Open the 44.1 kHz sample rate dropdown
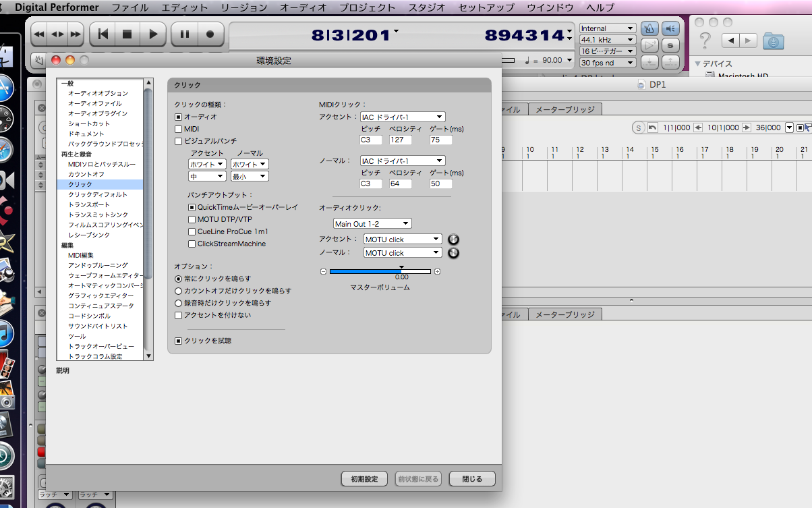Image resolution: width=812 pixels, height=508 pixels. pos(608,40)
